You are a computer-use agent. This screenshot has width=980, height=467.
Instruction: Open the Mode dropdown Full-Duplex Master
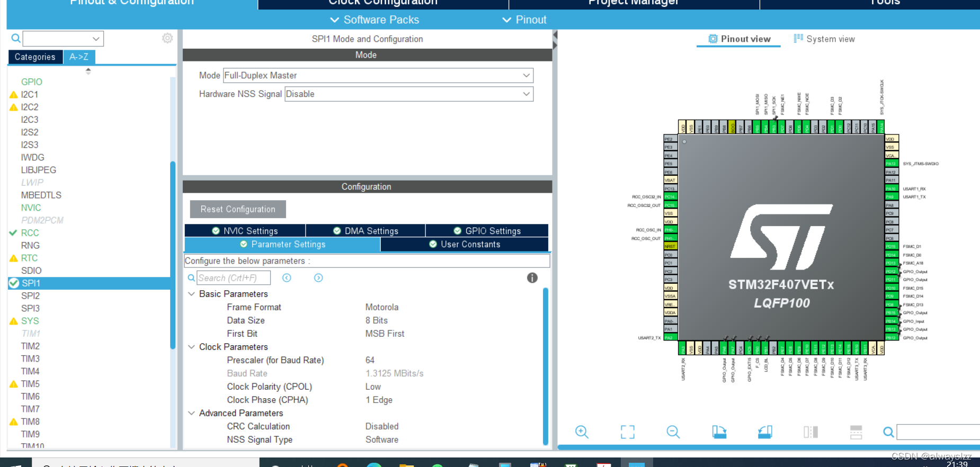(378, 75)
